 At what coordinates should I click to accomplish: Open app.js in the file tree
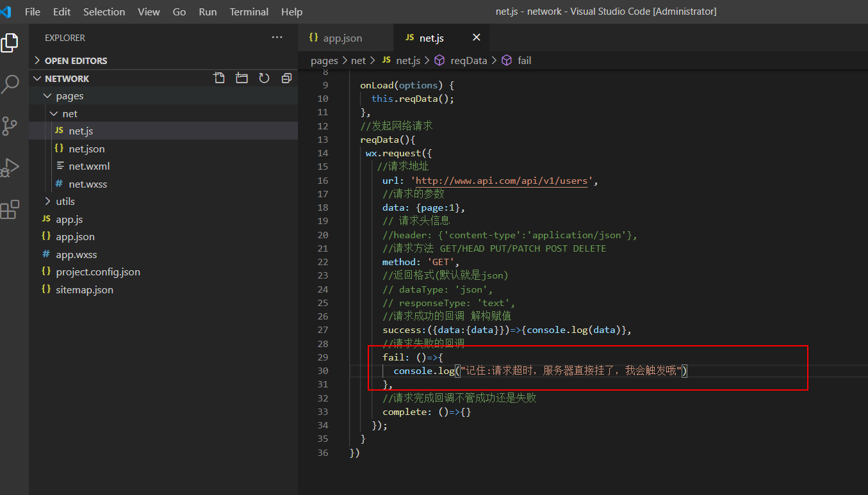point(163,219)
